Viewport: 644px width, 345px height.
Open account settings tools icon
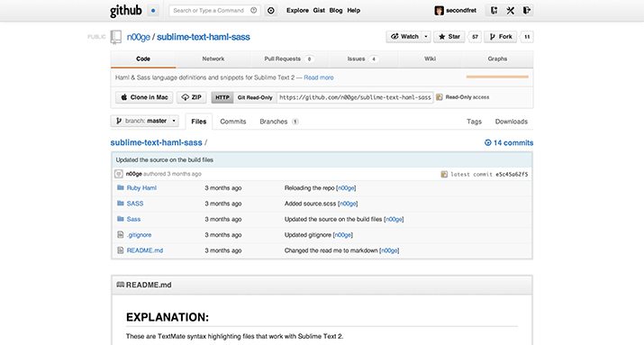click(510, 11)
